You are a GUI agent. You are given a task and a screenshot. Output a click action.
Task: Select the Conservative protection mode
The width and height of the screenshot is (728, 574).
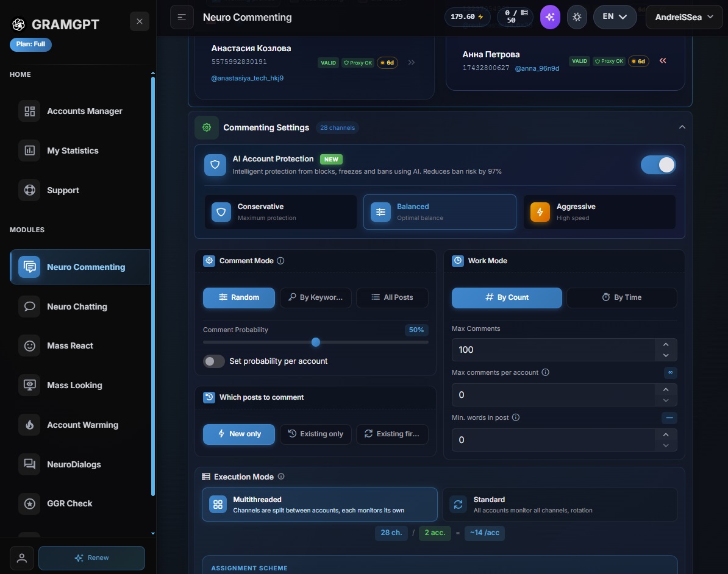pos(280,212)
